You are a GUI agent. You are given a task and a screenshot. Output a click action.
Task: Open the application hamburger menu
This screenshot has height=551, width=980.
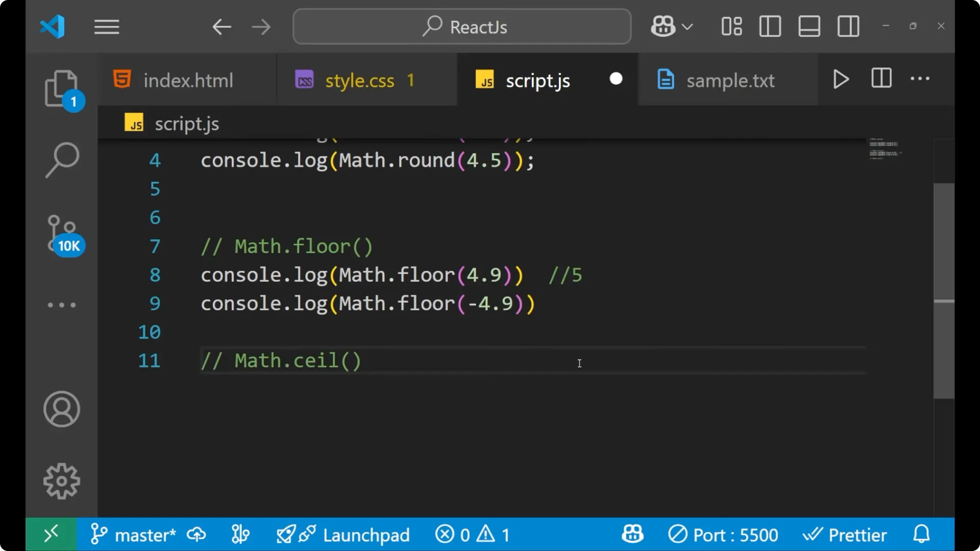point(106,27)
